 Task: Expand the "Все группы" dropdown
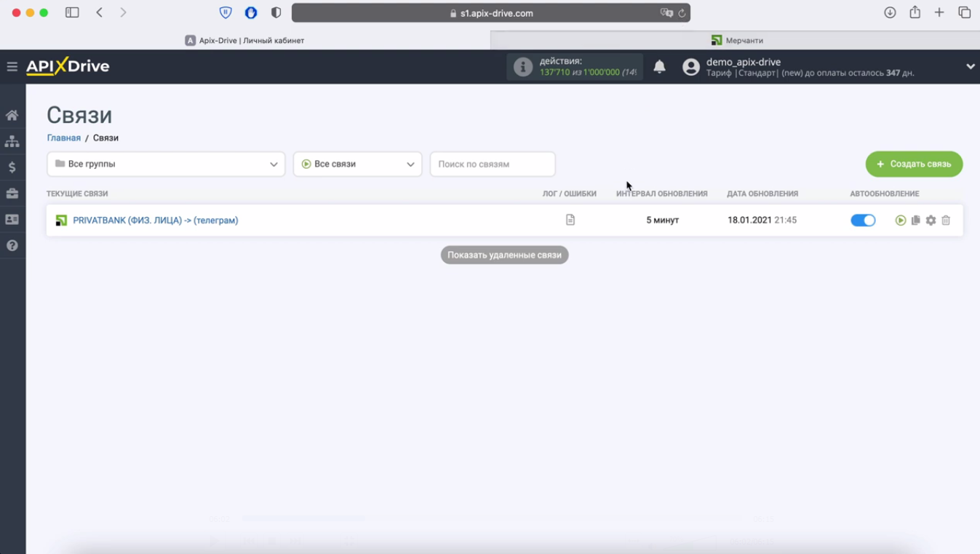tap(166, 164)
